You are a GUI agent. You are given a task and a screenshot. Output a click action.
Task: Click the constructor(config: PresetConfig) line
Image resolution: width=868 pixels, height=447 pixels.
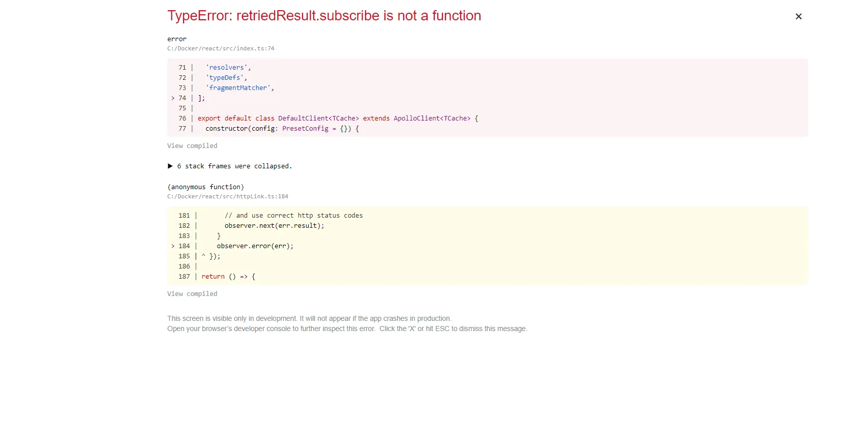tap(282, 129)
